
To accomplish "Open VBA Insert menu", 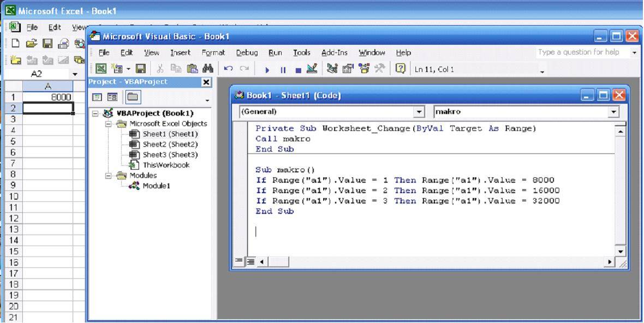I will (x=180, y=52).
